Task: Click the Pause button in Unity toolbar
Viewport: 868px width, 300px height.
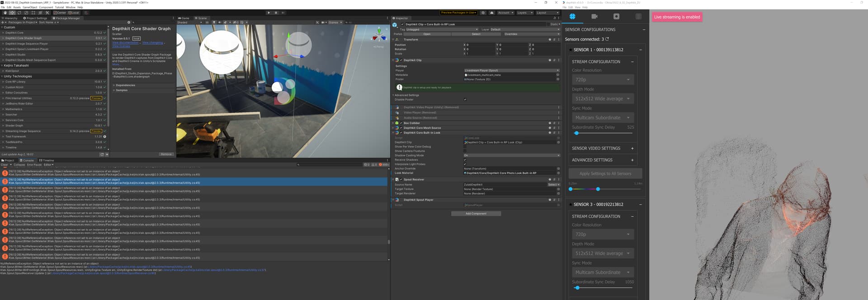Action: click(x=276, y=13)
